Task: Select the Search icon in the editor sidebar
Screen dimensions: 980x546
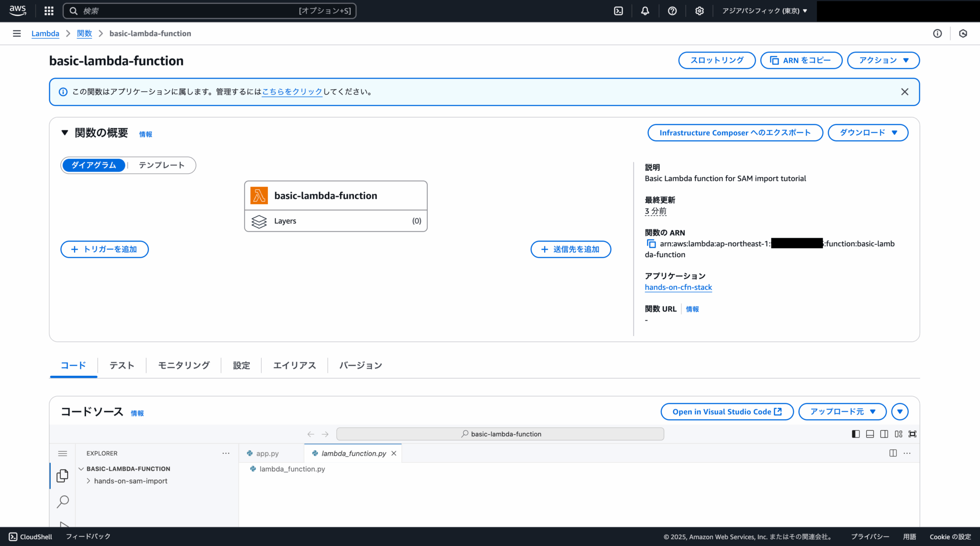Action: (63, 502)
